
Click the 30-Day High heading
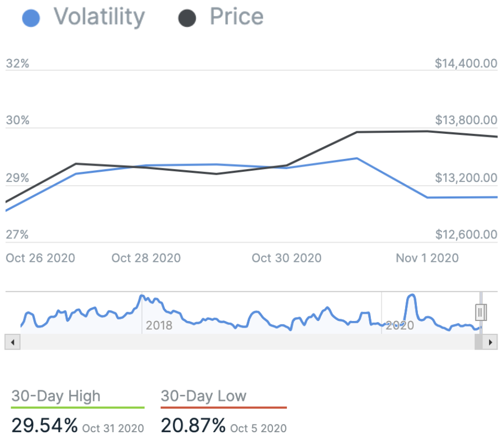click(56, 396)
